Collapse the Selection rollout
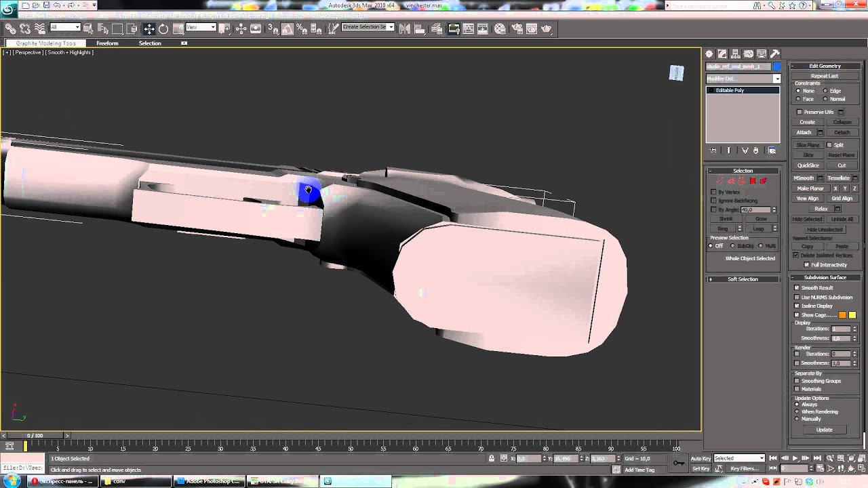Viewport: 868px width, 488px height. [743, 171]
